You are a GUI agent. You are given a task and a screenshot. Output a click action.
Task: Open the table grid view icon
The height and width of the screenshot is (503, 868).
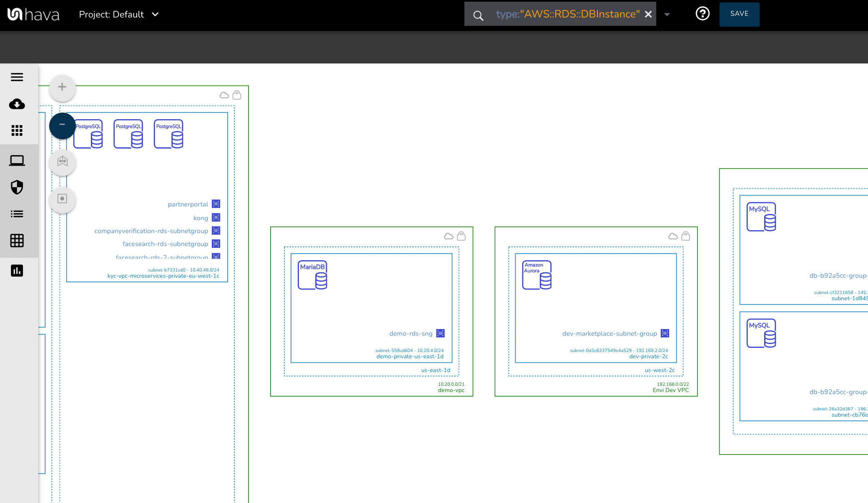pyautogui.click(x=17, y=241)
